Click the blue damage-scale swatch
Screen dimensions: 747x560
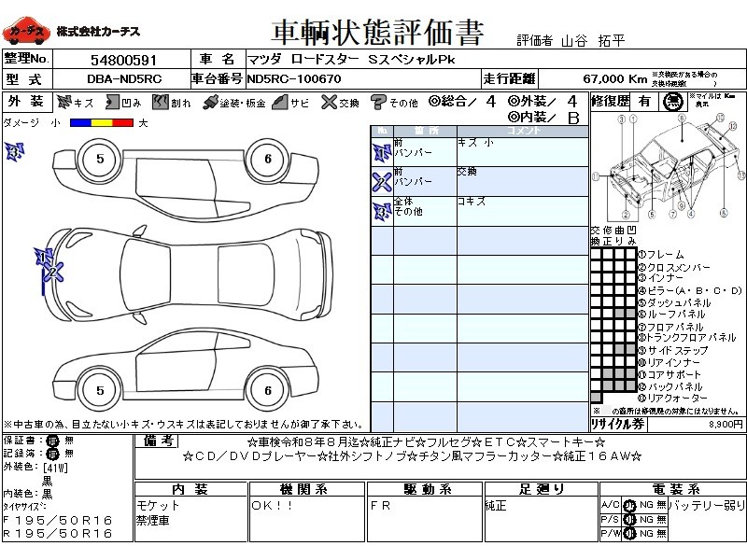80,123
